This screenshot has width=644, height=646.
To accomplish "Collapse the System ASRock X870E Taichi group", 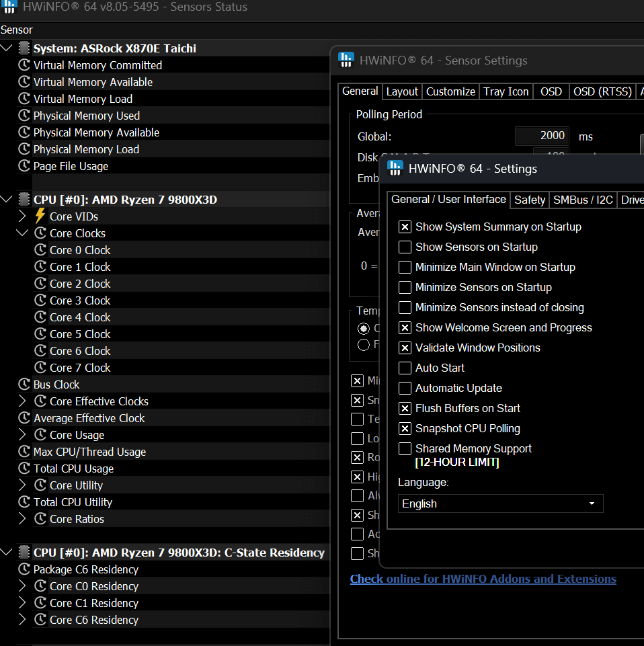I will [7, 48].
